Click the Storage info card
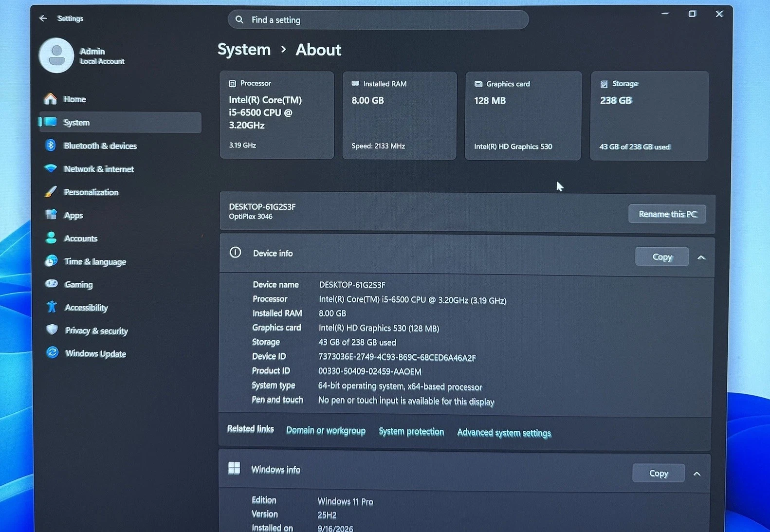770x532 pixels. tap(649, 116)
